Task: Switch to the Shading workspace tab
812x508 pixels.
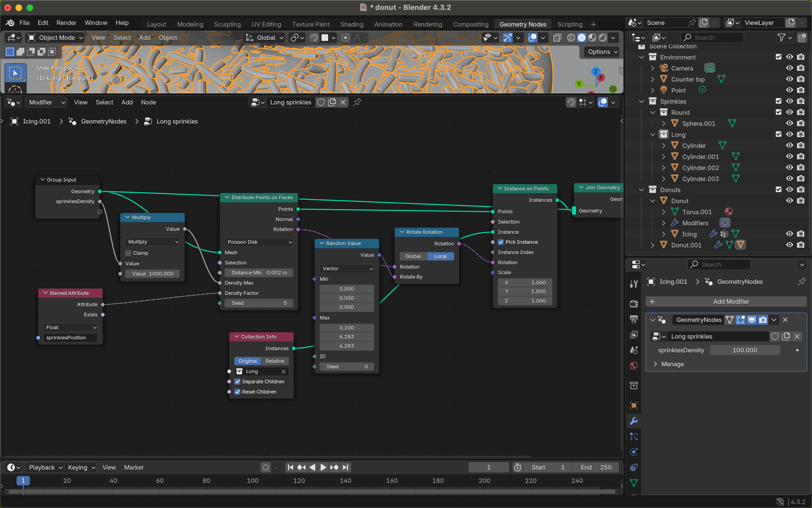Action: click(351, 24)
